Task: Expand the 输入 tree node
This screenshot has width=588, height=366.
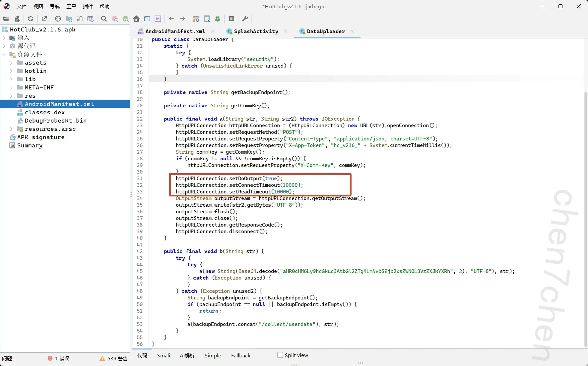Action: (4, 38)
